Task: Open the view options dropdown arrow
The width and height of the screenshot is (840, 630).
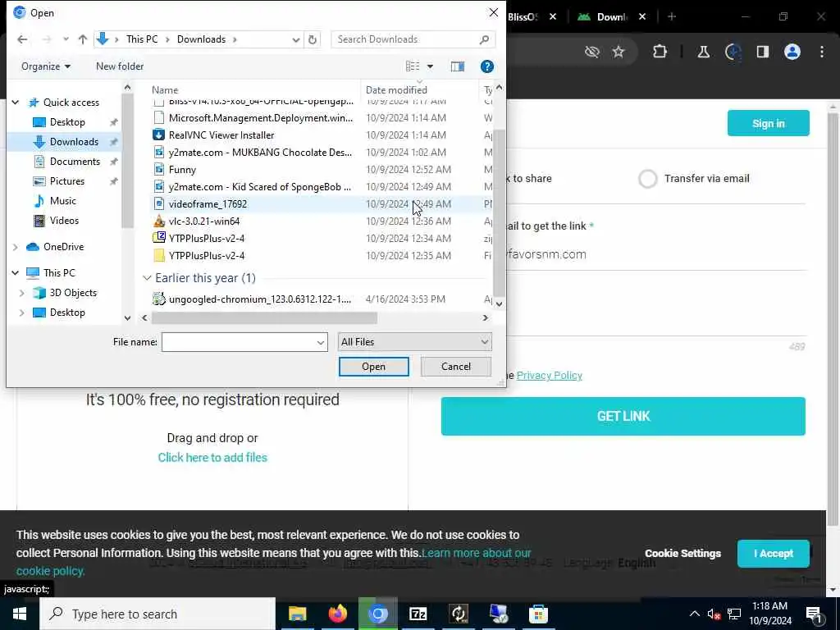Action: (x=430, y=66)
